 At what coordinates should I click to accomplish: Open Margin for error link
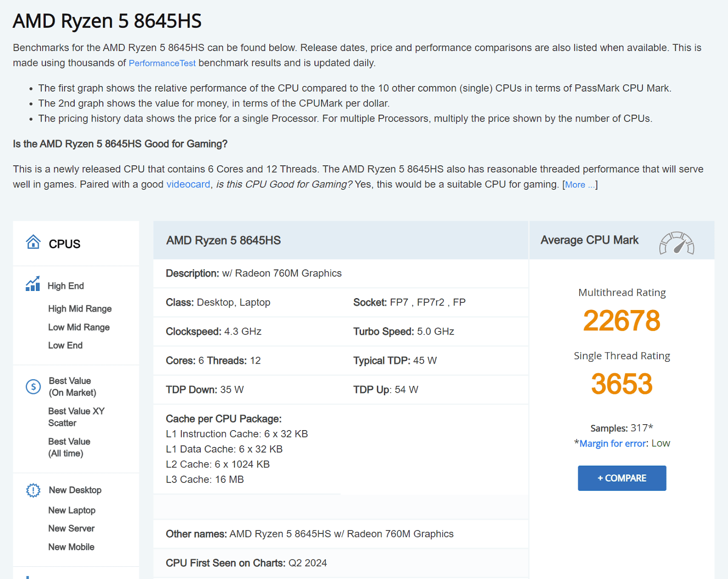[x=612, y=443]
